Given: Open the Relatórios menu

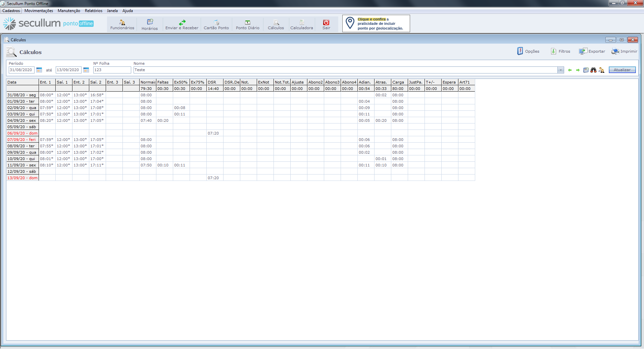Looking at the screenshot, I should [93, 11].
